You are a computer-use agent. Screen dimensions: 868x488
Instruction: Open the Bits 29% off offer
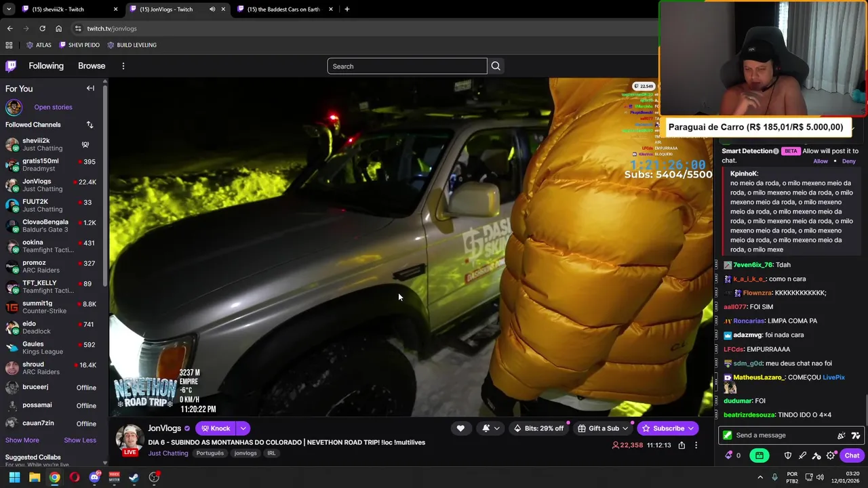click(x=538, y=428)
